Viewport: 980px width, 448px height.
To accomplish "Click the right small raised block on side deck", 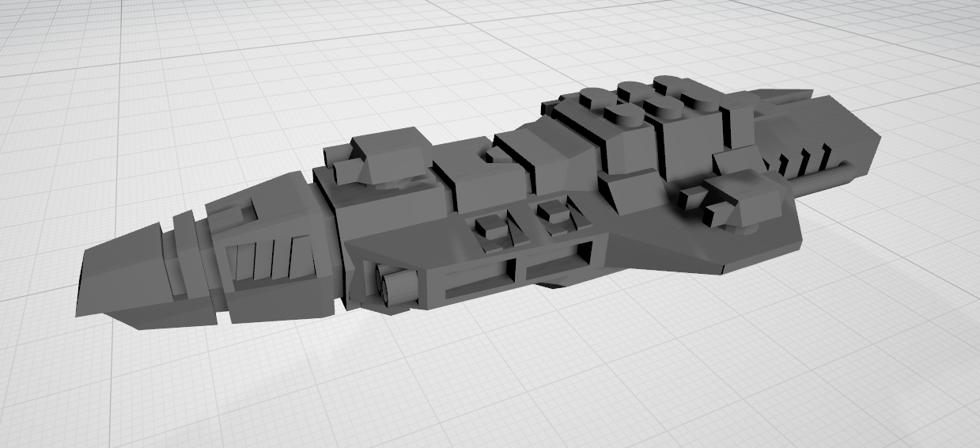I will coord(554,212).
